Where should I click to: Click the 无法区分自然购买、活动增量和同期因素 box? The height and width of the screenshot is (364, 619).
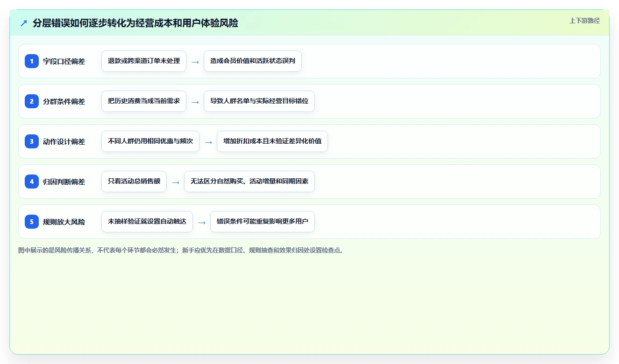pyautogui.click(x=249, y=182)
